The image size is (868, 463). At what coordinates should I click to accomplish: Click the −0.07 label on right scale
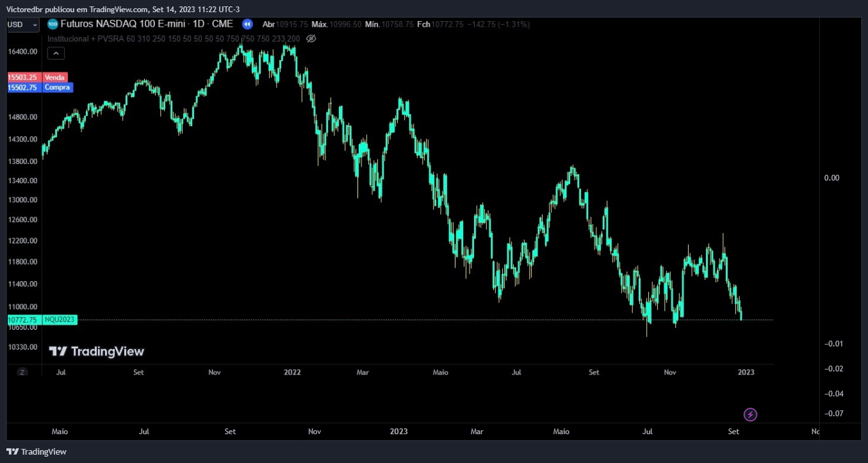(x=833, y=414)
